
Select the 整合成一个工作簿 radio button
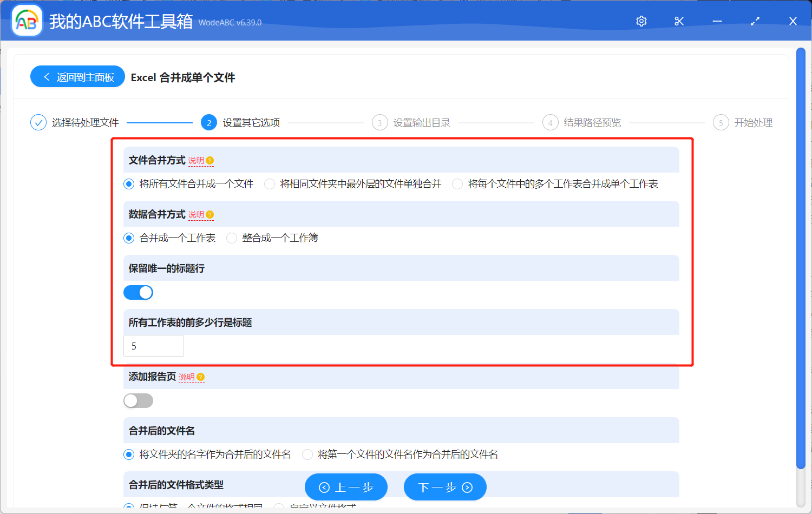[232, 238]
